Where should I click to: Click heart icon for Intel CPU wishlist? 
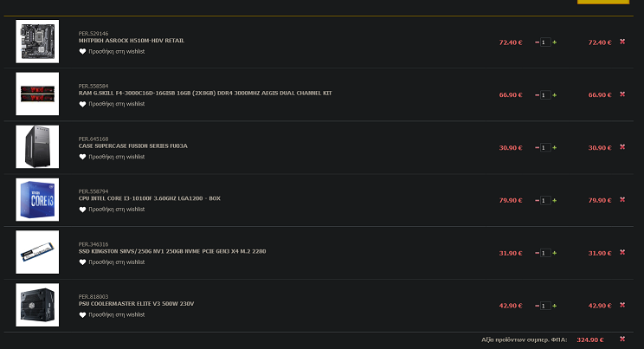82,210
